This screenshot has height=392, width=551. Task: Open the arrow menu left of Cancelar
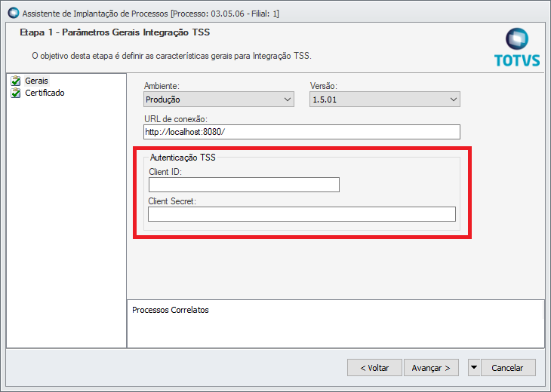click(474, 368)
